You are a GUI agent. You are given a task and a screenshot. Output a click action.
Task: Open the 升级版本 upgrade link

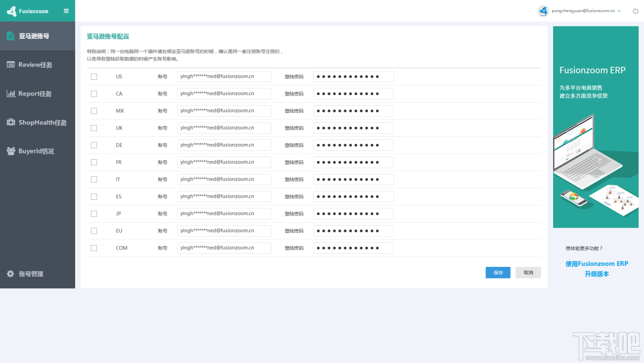pos(597,274)
